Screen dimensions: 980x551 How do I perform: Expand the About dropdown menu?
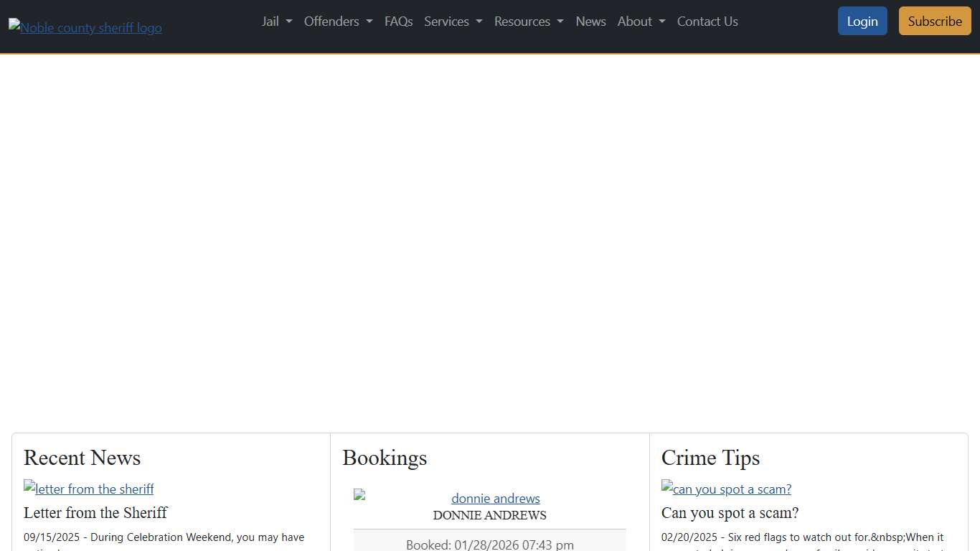click(641, 22)
